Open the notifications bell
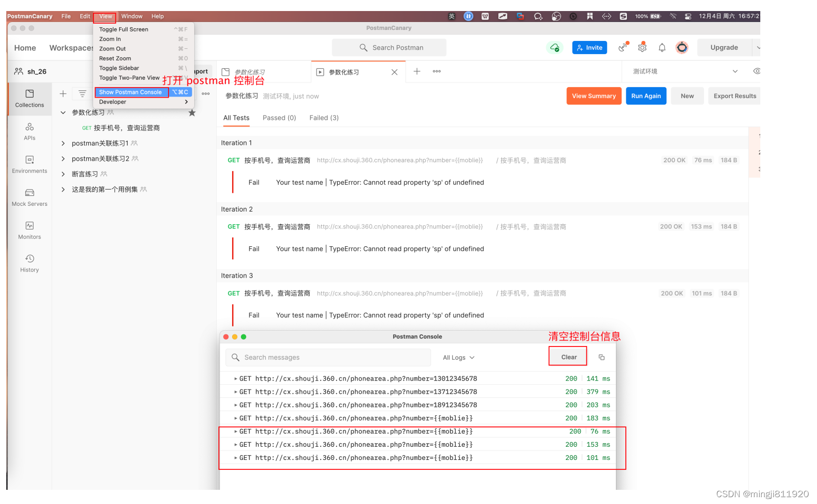The height and width of the screenshot is (504, 817). coord(662,48)
